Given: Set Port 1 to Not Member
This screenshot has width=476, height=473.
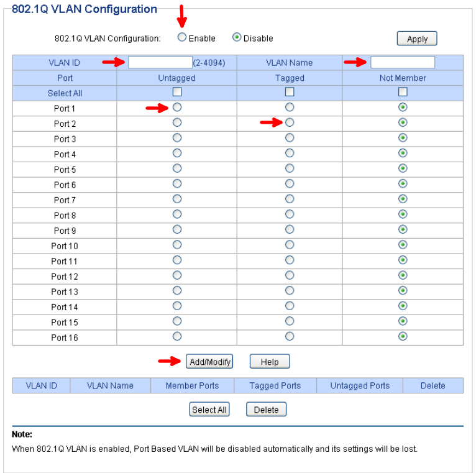Looking at the screenshot, I should tap(403, 107).
